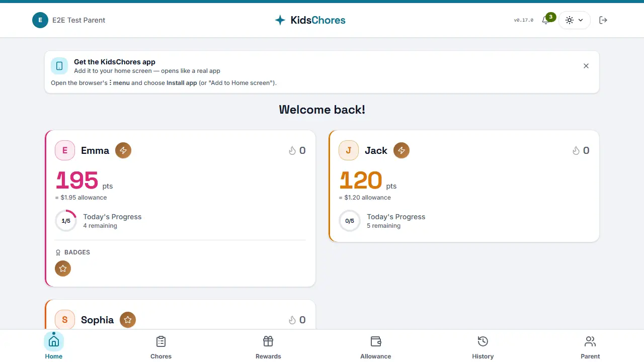
Task: Click the Jack name heading
Action: 376,150
